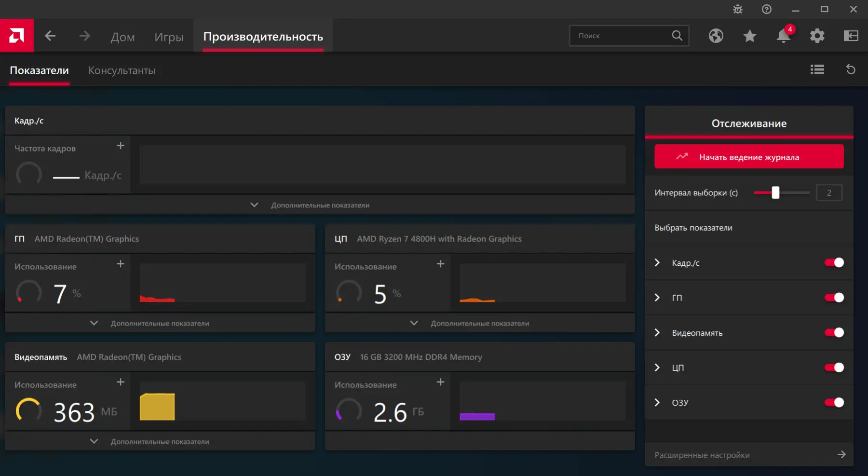Viewport: 868px width, 476px height.
Task: Disable Видеопамять tracking switch
Action: (834, 332)
